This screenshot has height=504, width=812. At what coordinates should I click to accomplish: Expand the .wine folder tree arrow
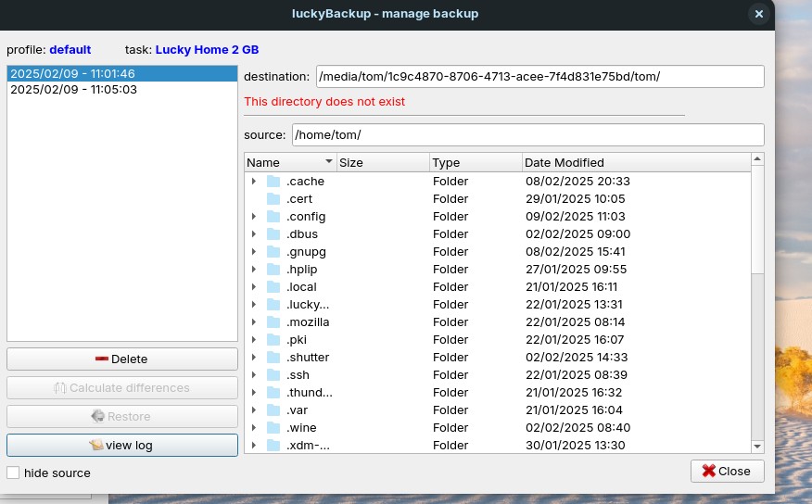(x=254, y=427)
